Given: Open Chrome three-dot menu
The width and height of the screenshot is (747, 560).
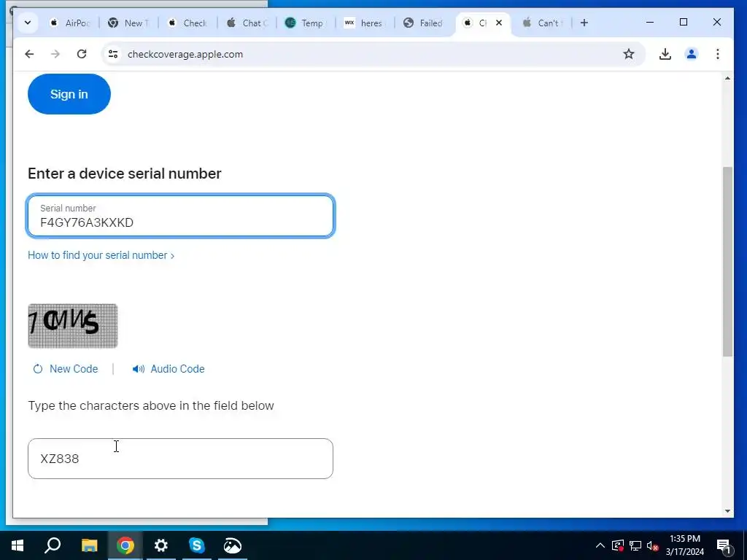Looking at the screenshot, I should 718,54.
